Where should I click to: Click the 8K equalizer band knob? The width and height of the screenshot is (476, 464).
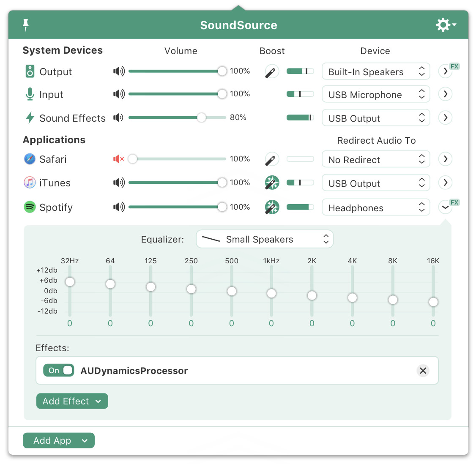point(393,300)
